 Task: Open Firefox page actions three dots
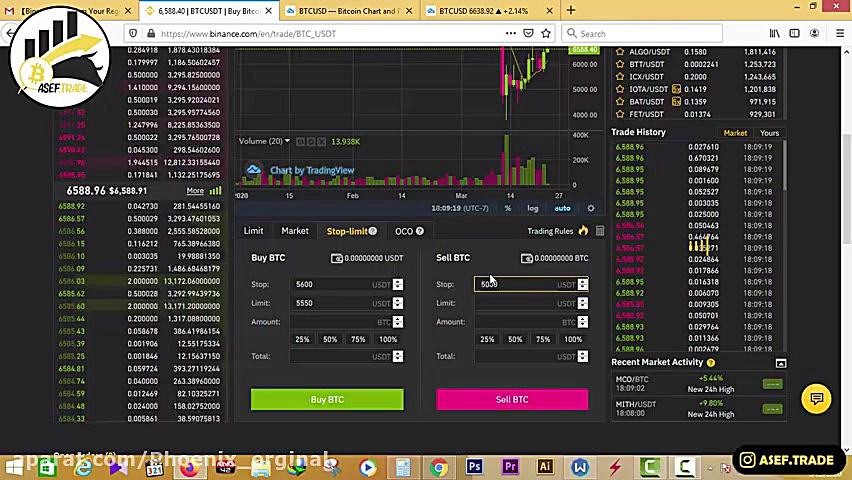pos(511,33)
